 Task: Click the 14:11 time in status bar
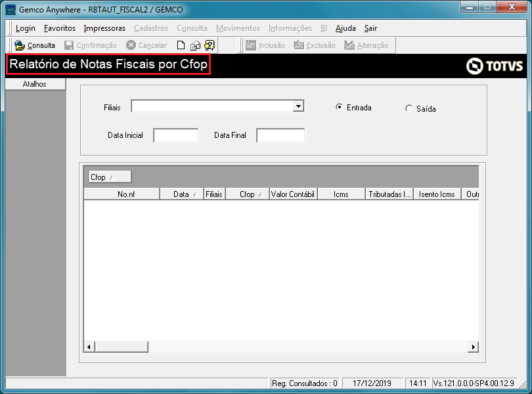(418, 383)
